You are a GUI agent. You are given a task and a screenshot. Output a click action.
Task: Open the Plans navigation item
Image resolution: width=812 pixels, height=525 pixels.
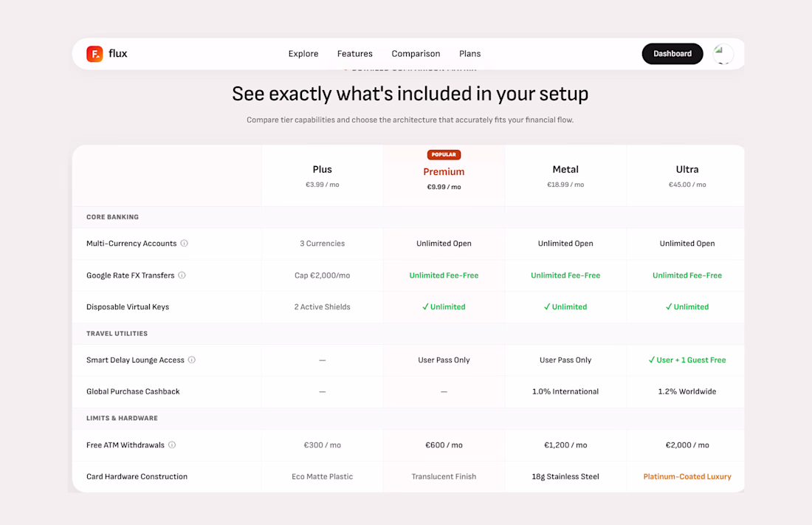point(469,54)
